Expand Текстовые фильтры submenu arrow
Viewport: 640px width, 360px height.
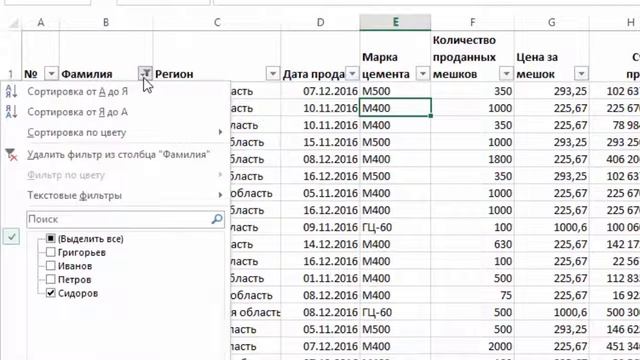point(220,195)
